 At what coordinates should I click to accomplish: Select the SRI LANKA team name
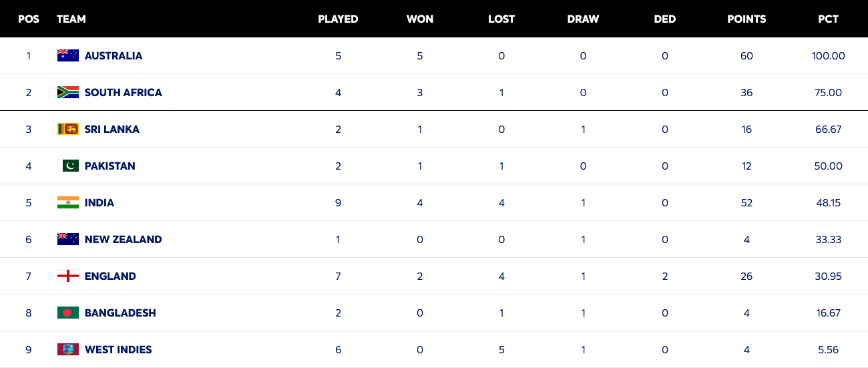pos(112,130)
